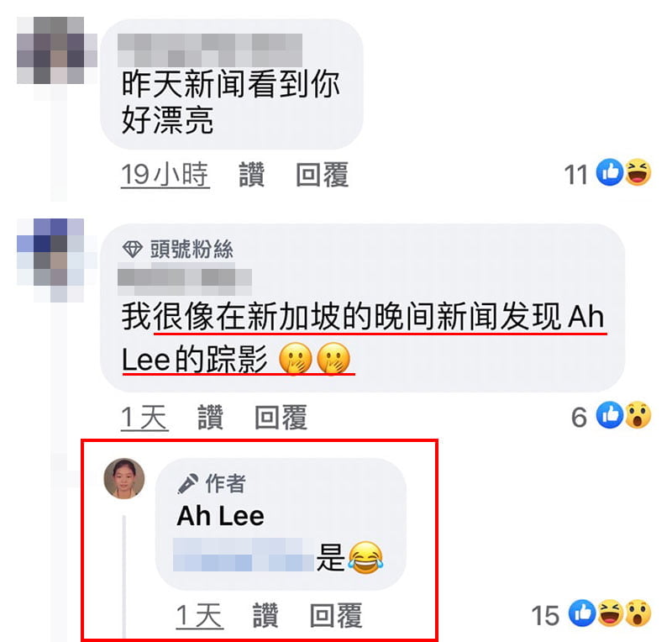Click 回覆 under the first comment

(x=323, y=175)
